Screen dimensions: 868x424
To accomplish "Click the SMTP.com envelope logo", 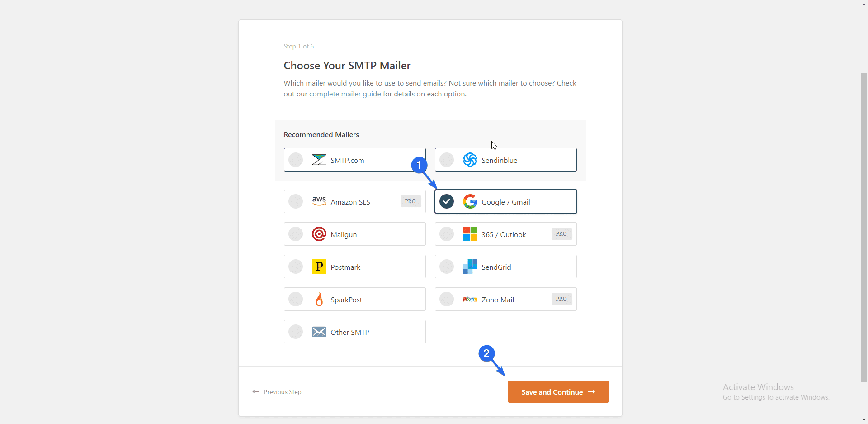I will 319,160.
